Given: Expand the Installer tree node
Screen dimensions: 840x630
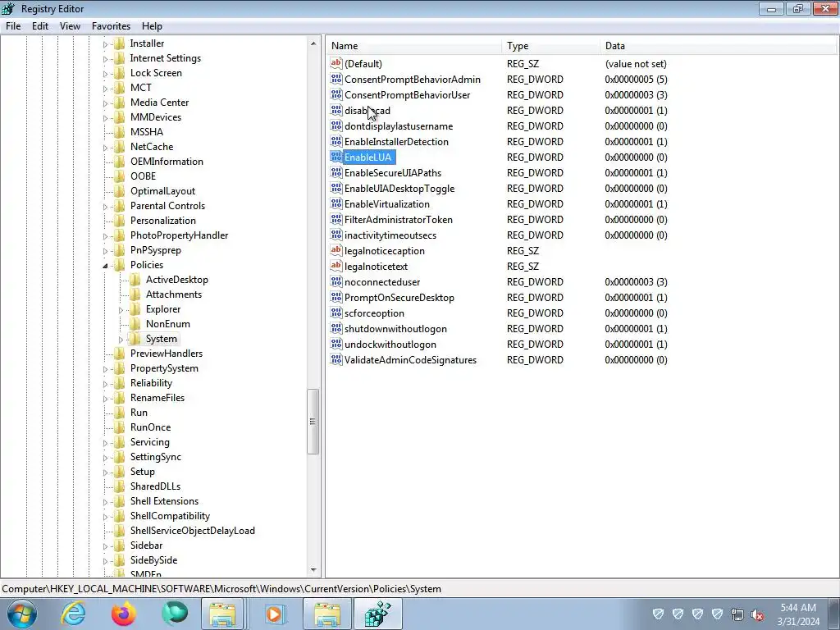Looking at the screenshot, I should pyautogui.click(x=105, y=44).
